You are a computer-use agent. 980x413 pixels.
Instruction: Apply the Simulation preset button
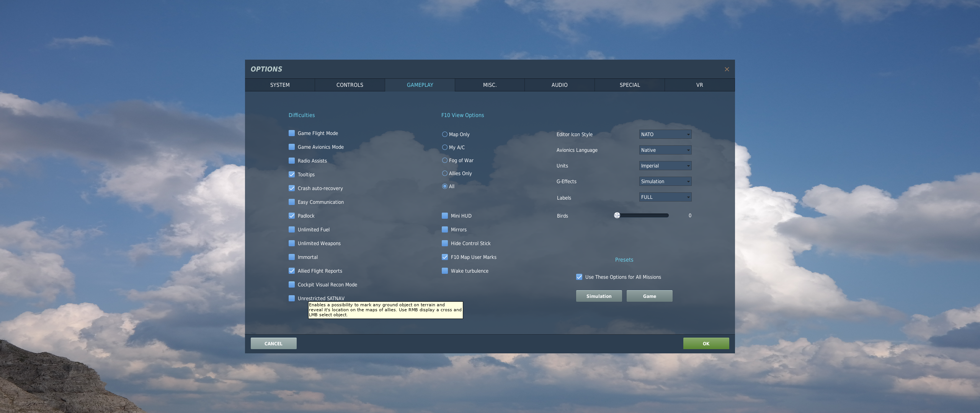pos(599,296)
